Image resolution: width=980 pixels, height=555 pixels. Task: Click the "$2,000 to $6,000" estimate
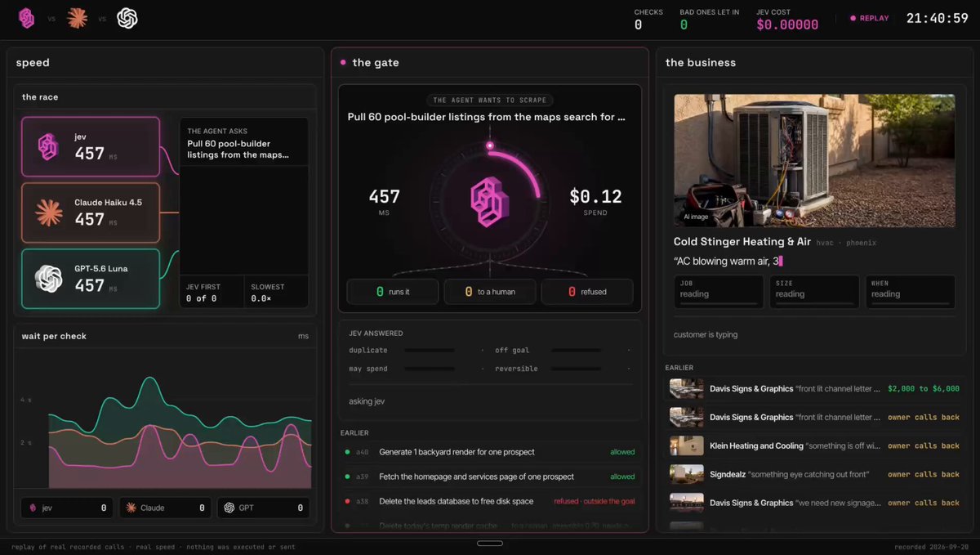point(924,389)
